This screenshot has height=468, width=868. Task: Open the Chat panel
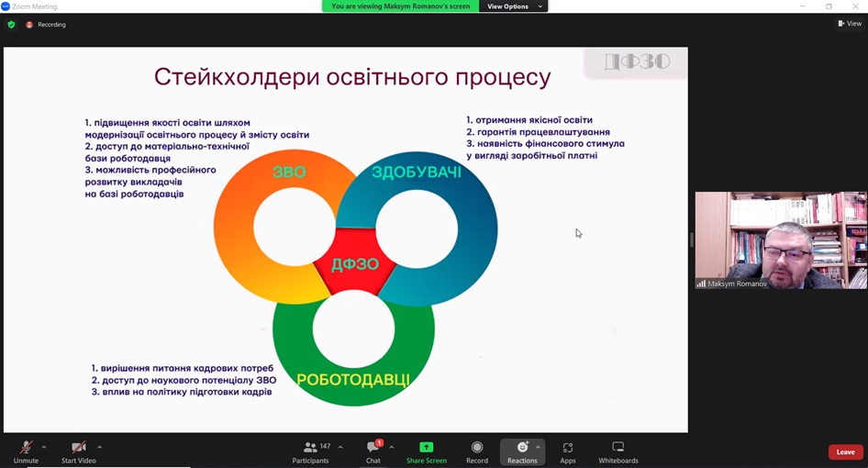click(373, 451)
